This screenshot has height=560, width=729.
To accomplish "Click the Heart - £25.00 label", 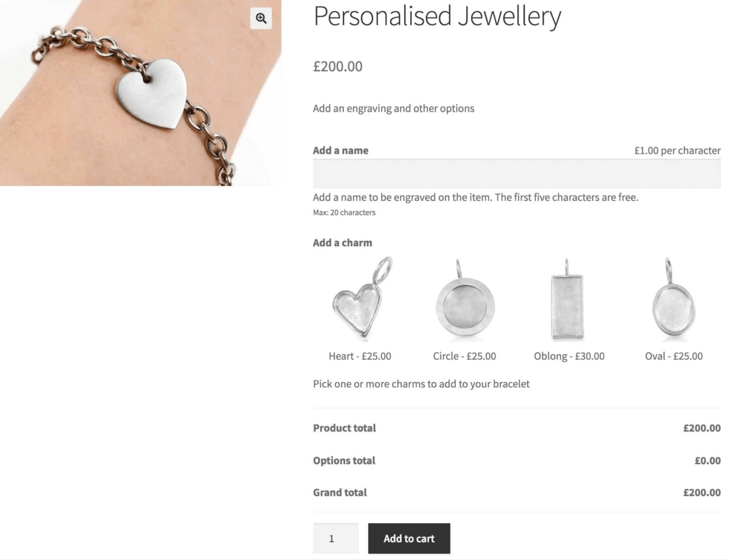I will tap(360, 356).
